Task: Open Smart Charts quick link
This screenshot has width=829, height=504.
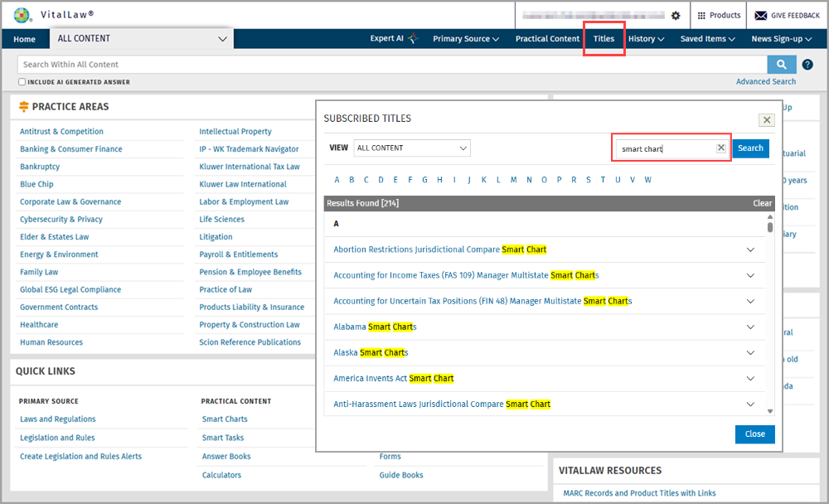Action: [x=225, y=419]
